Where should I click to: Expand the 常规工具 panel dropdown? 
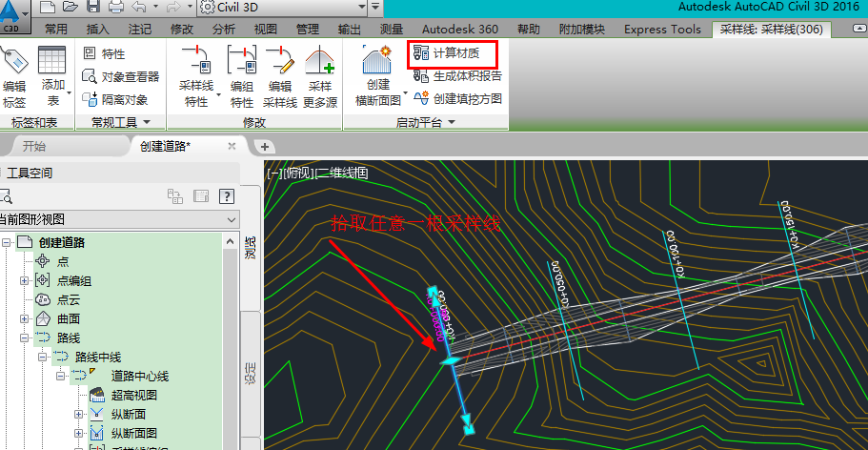147,122
